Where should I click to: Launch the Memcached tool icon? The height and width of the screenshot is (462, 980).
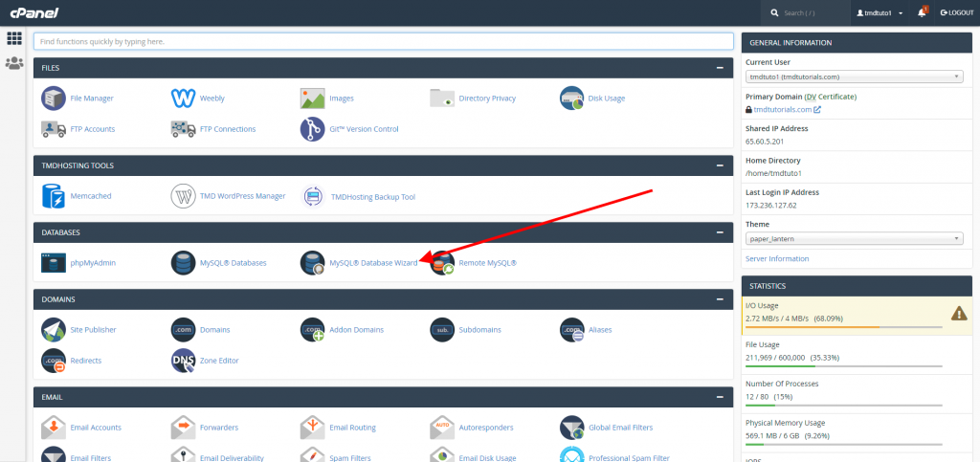click(x=54, y=196)
